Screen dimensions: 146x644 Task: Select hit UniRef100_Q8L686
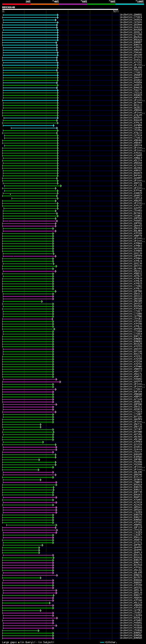coord(131,67)
